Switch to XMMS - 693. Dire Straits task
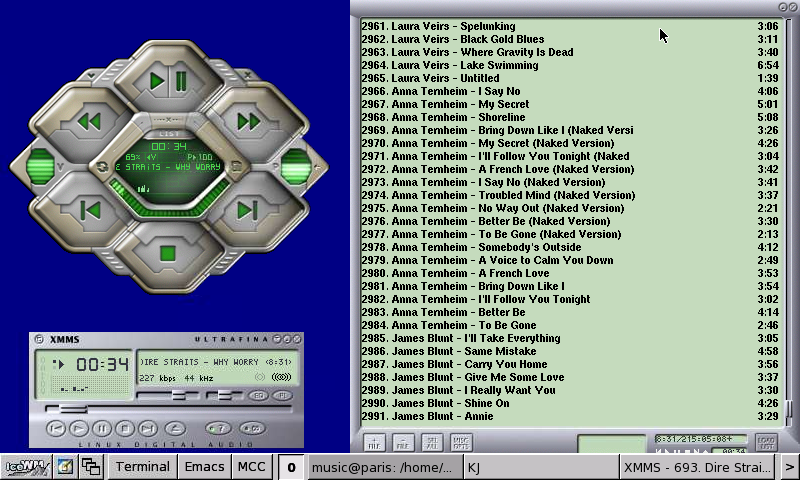 [x=697, y=467]
